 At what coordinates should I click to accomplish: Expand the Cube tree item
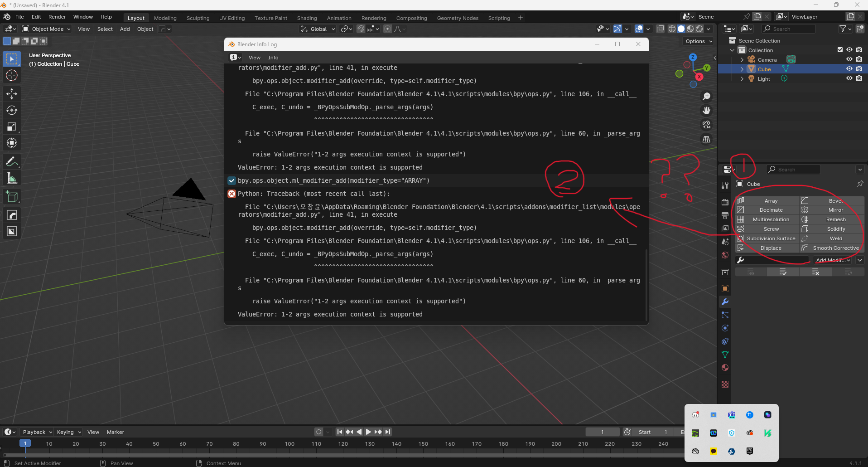742,69
